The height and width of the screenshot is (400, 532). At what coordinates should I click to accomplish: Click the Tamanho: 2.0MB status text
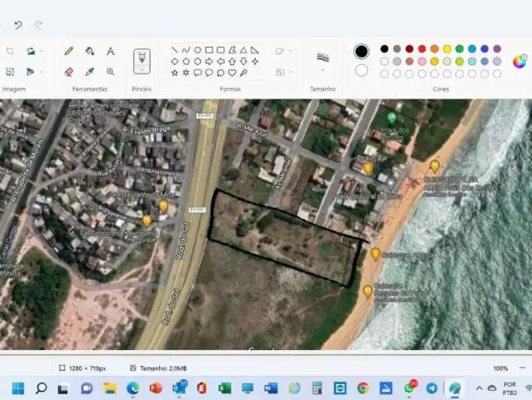(x=163, y=368)
